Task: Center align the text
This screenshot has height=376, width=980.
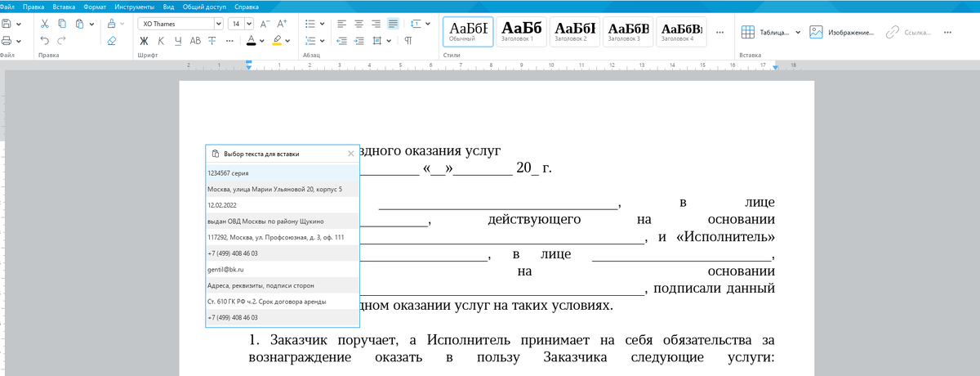Action: click(359, 24)
